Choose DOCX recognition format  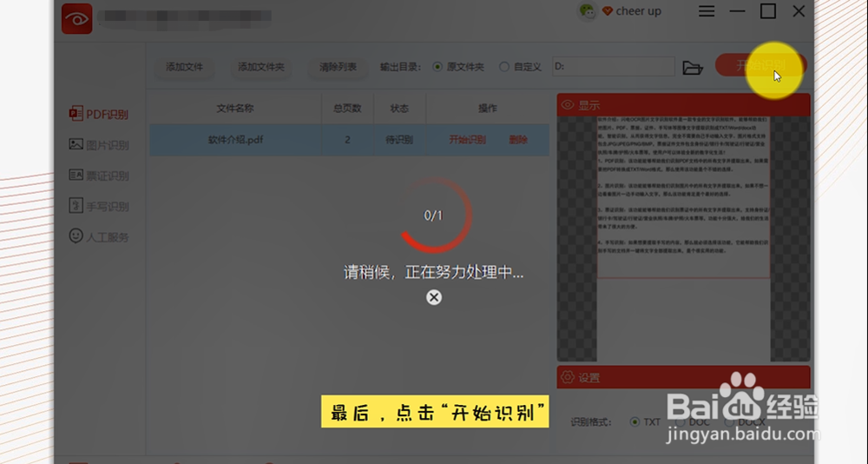(x=746, y=422)
